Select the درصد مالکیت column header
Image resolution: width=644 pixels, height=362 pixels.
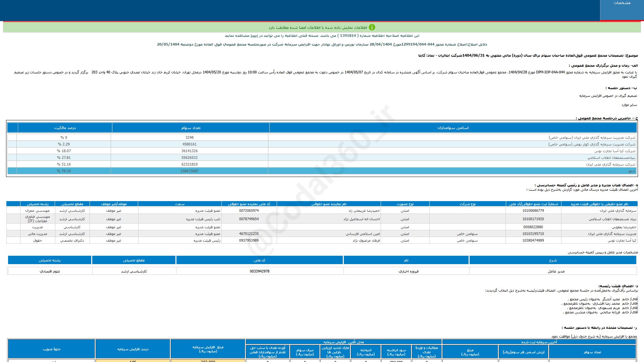tap(65, 128)
